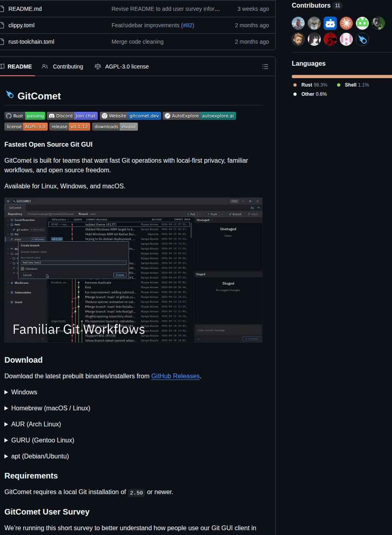Open the AutoExplore autoexplore.ai badge
Screen dimensions: 392x535
tap(199, 116)
